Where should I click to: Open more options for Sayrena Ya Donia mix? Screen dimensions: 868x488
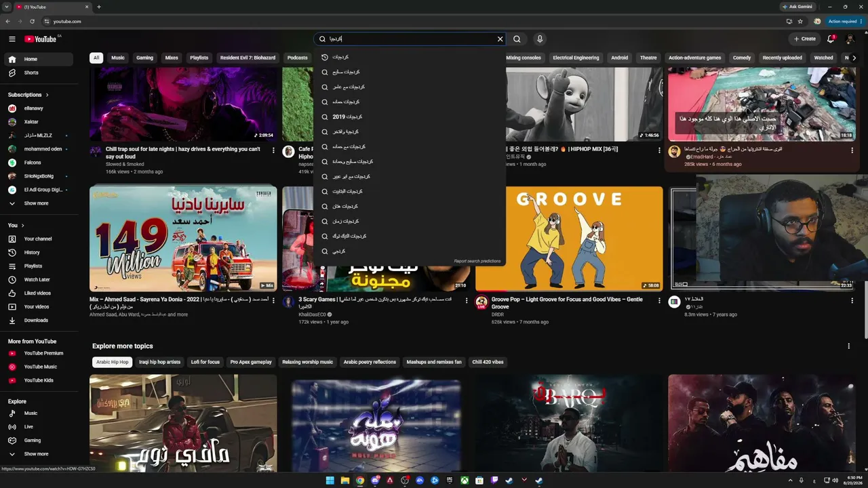tap(273, 300)
